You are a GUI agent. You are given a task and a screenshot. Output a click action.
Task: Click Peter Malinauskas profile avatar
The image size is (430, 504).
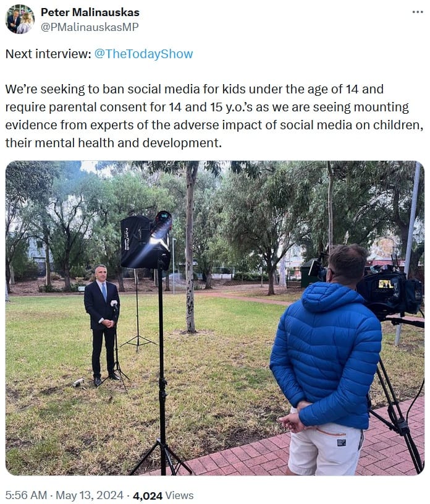click(20, 19)
